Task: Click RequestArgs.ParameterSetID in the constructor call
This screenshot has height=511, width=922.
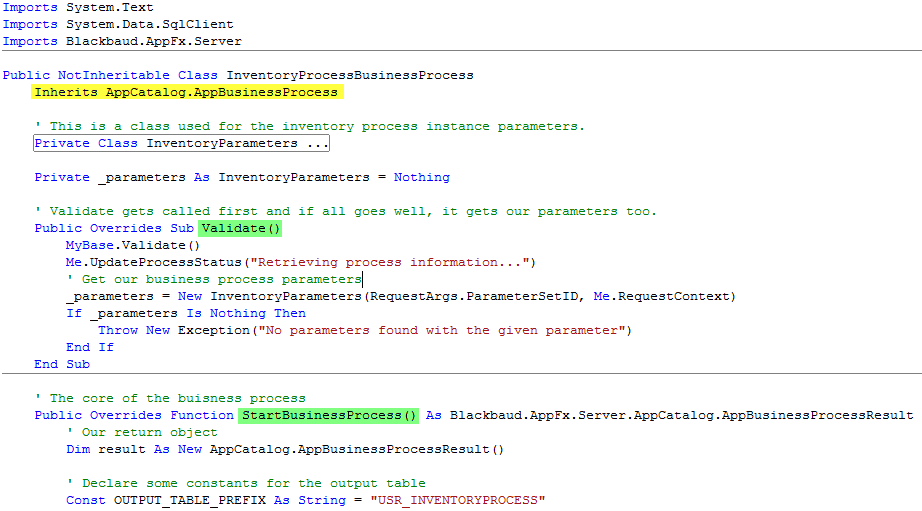Action: [x=474, y=296]
